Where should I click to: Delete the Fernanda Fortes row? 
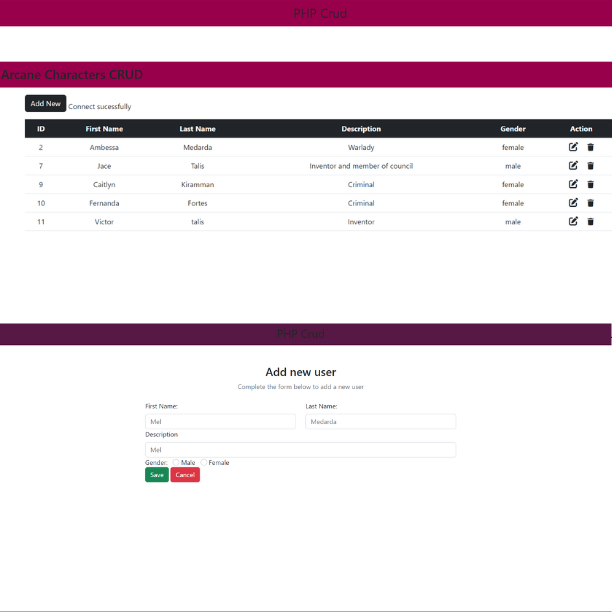pyautogui.click(x=590, y=203)
